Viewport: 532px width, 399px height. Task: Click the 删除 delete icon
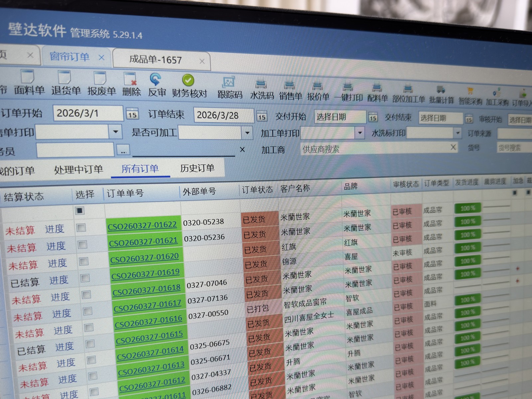pyautogui.click(x=130, y=79)
